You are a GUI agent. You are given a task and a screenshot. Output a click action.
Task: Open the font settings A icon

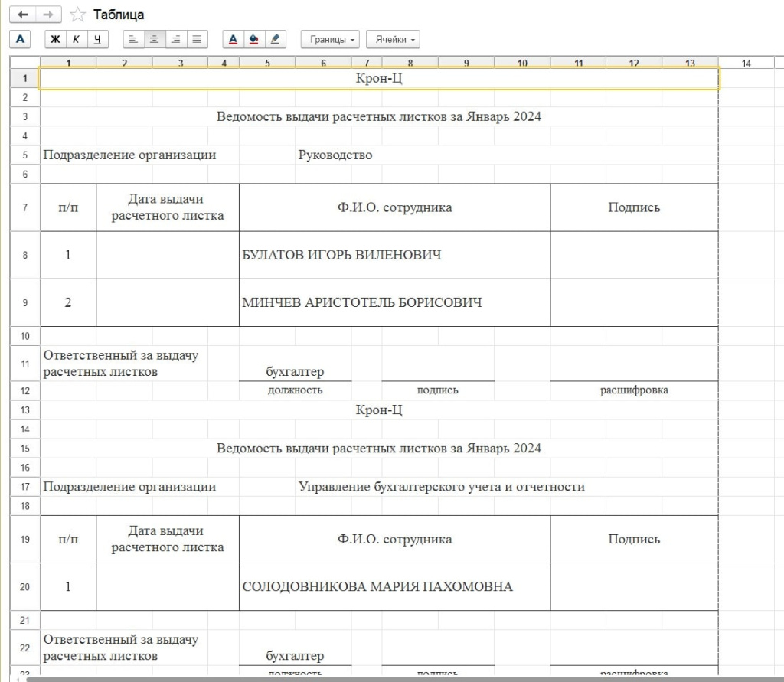click(x=20, y=39)
